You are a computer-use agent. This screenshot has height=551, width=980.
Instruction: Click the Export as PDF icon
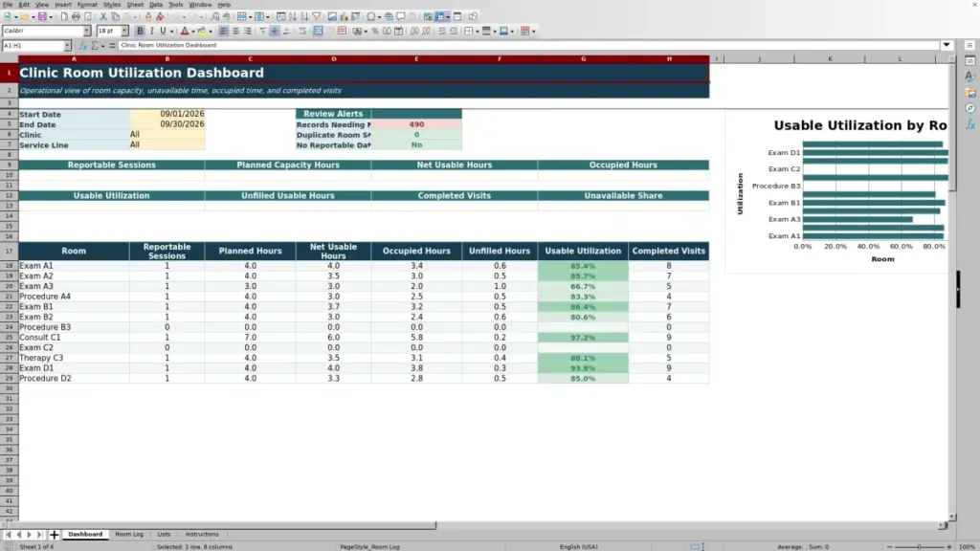pyautogui.click(x=64, y=17)
